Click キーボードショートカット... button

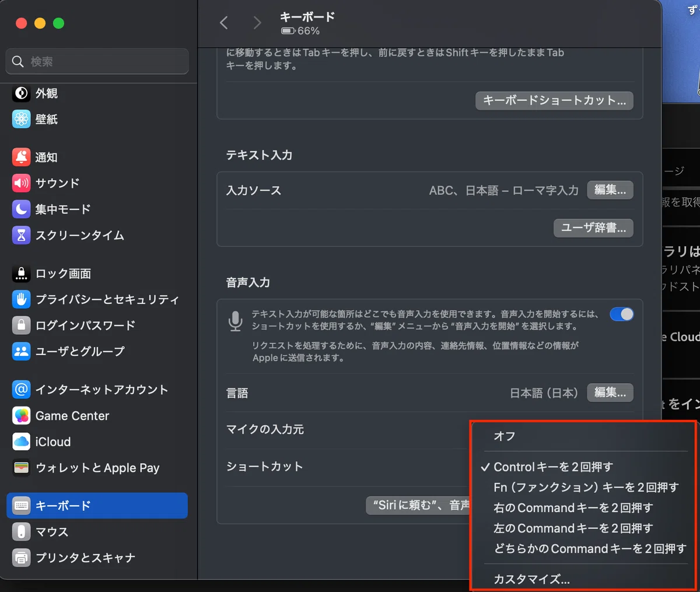(x=554, y=100)
